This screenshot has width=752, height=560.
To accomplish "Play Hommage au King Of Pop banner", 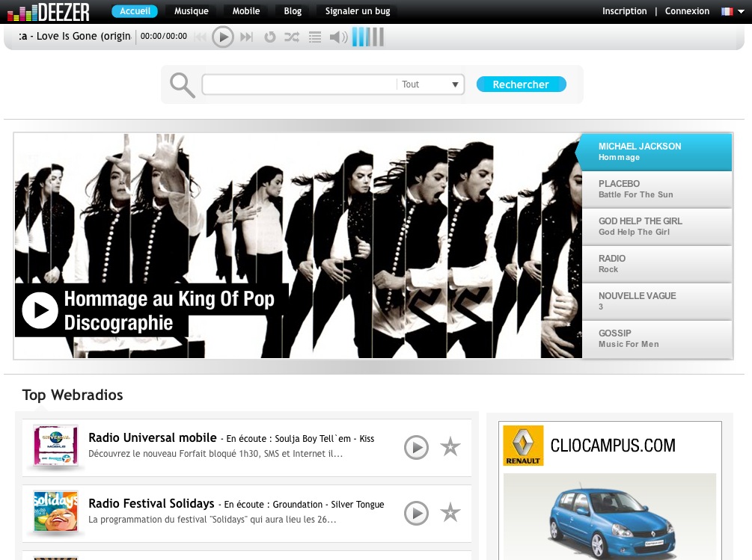I will tap(40, 310).
